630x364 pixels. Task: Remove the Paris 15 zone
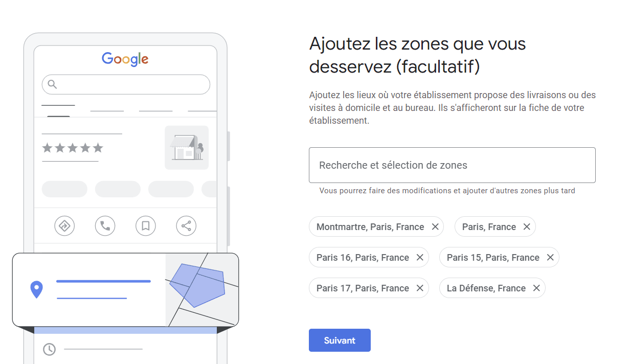(550, 257)
